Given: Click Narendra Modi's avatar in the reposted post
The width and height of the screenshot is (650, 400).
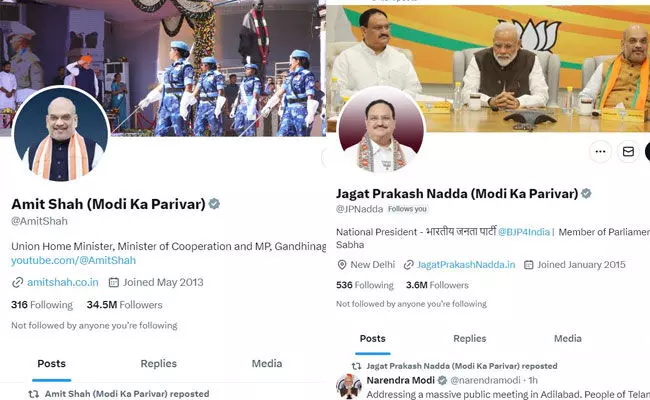Looking at the screenshot, I should tap(349, 386).
